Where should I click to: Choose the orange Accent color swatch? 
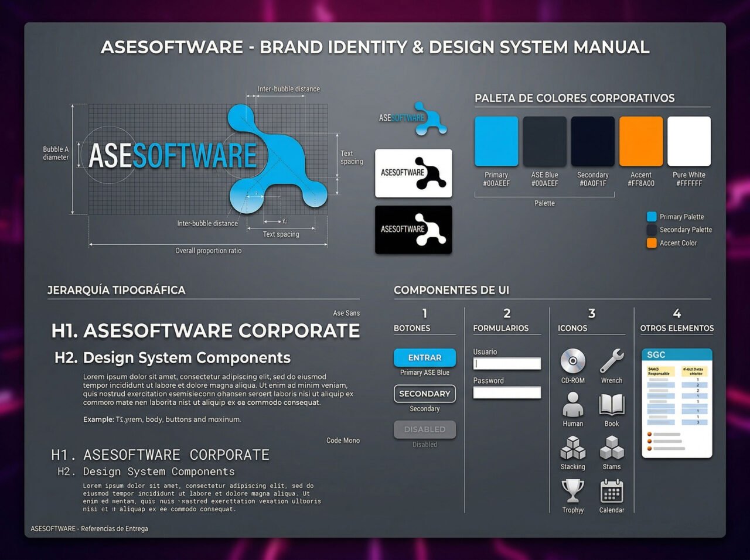point(641,141)
